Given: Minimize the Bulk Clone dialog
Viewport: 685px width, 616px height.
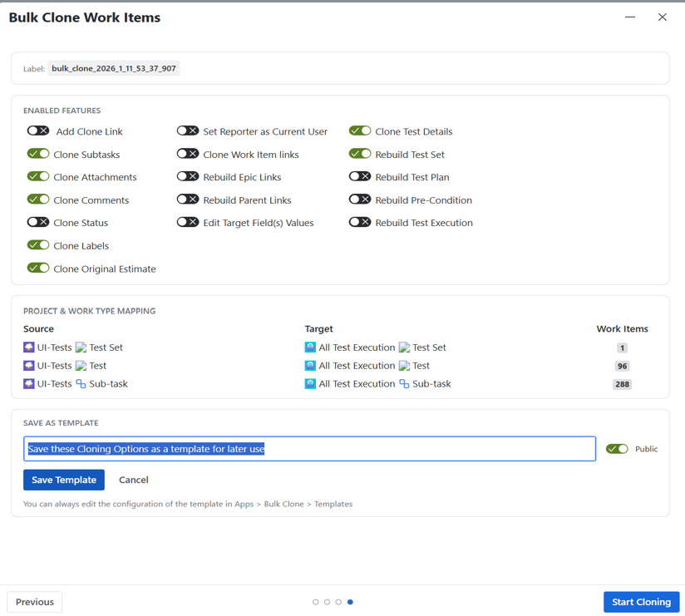Looking at the screenshot, I should pos(630,17).
